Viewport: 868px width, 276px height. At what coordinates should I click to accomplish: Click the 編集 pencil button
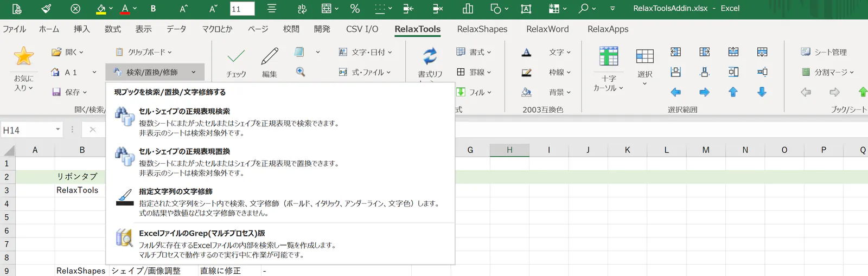[270, 63]
